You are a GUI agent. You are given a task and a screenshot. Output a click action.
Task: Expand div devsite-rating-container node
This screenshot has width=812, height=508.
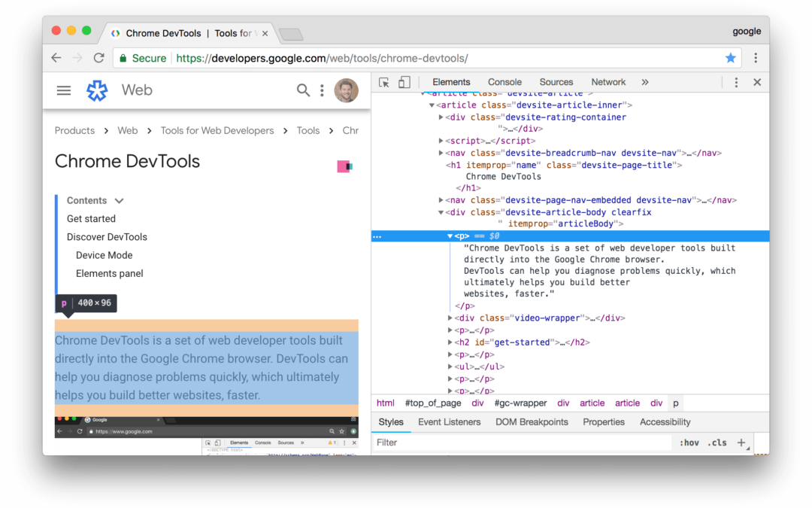[441, 117]
